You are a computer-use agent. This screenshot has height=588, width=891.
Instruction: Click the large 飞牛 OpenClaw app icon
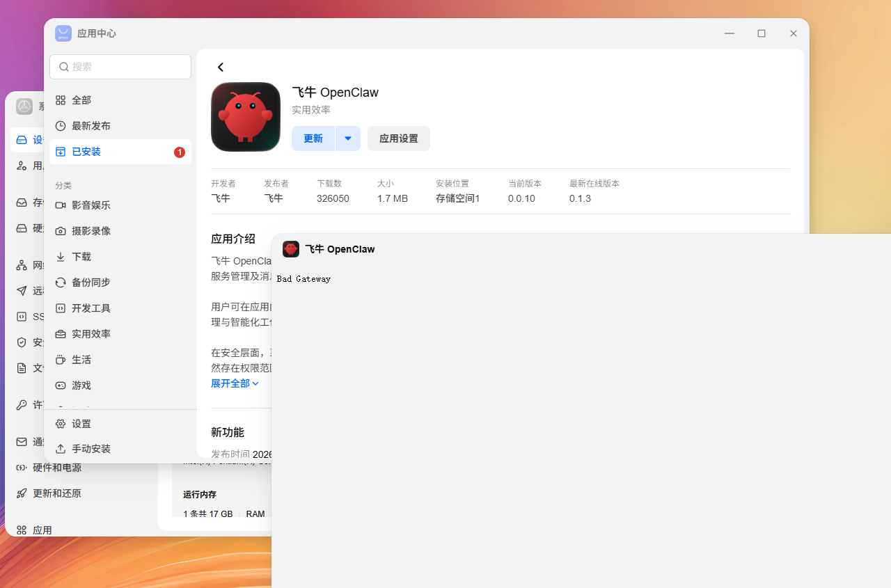coord(246,117)
